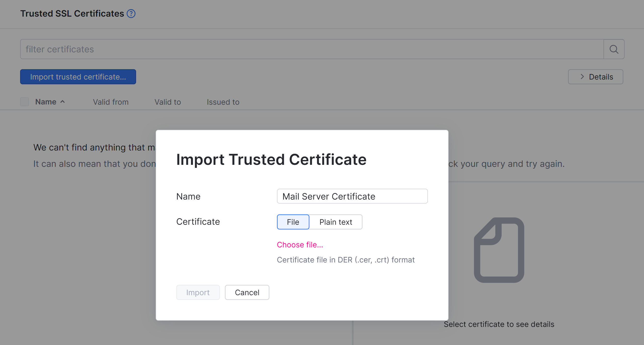Image resolution: width=644 pixels, height=345 pixels.
Task: Sort certificates by the Name header
Action: (46, 102)
